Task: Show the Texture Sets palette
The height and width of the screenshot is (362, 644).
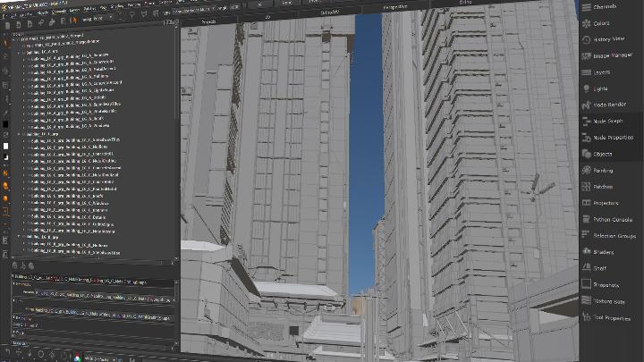Action: click(x=609, y=301)
